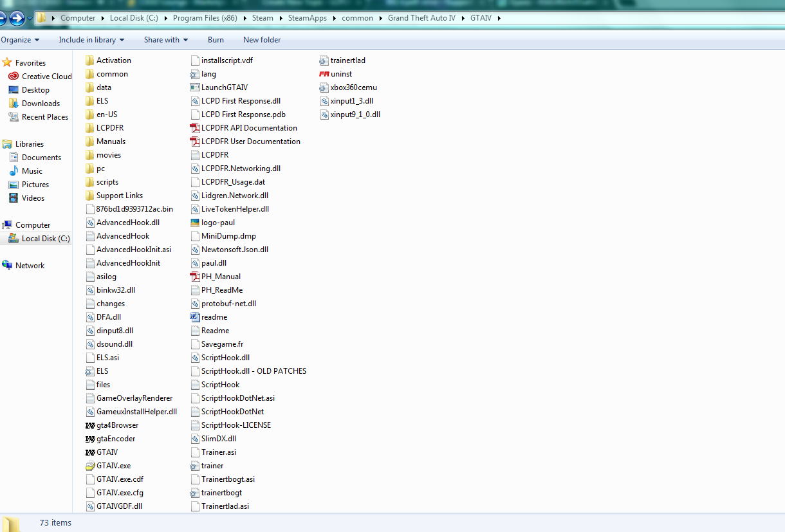Select the GTAIV application IV icon
Viewport: 785px width, 532px height.
point(90,452)
